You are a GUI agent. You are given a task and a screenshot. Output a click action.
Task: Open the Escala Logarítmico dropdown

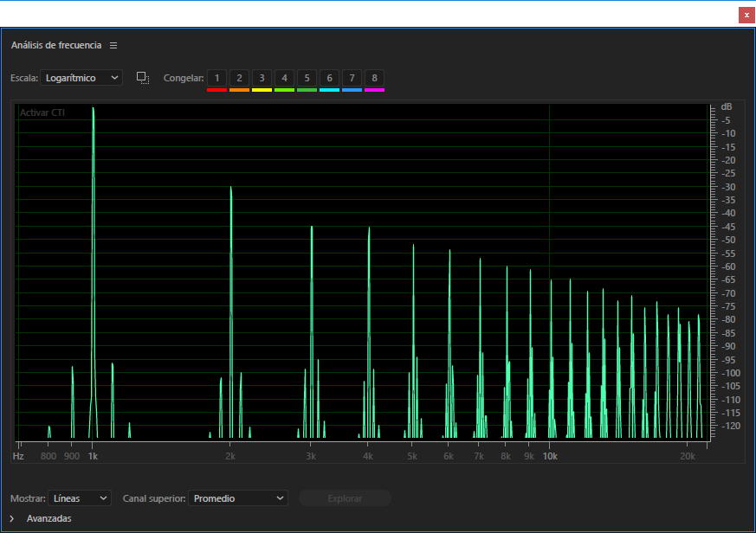(82, 78)
